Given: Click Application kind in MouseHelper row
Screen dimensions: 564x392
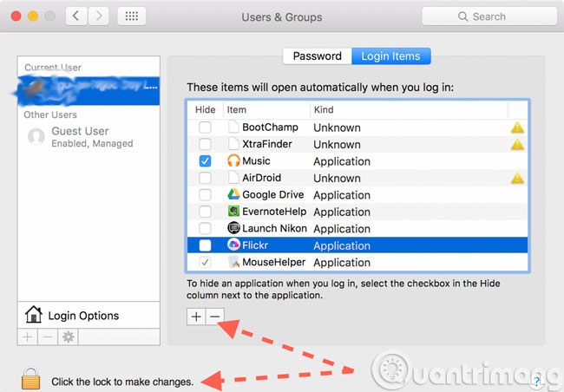Looking at the screenshot, I should [x=342, y=263].
